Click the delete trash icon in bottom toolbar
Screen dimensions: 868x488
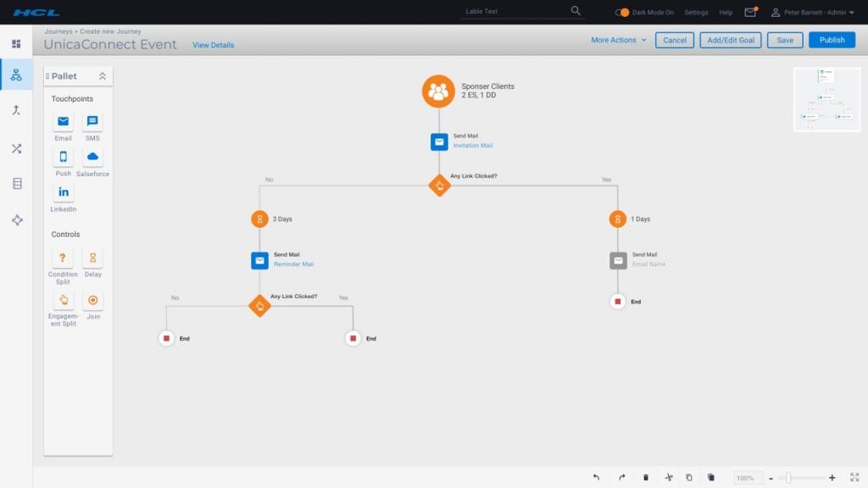click(645, 478)
